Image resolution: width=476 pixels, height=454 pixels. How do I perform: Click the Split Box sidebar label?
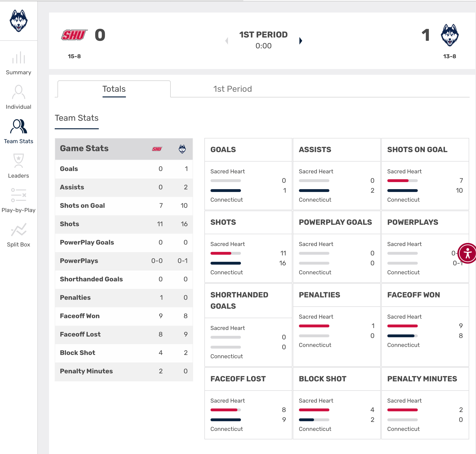19,244
